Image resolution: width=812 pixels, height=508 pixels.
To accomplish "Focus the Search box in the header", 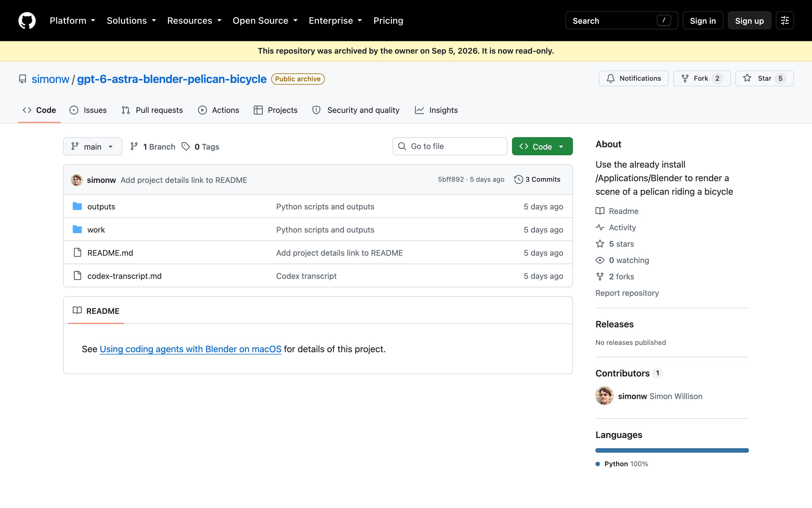I will pyautogui.click(x=622, y=21).
